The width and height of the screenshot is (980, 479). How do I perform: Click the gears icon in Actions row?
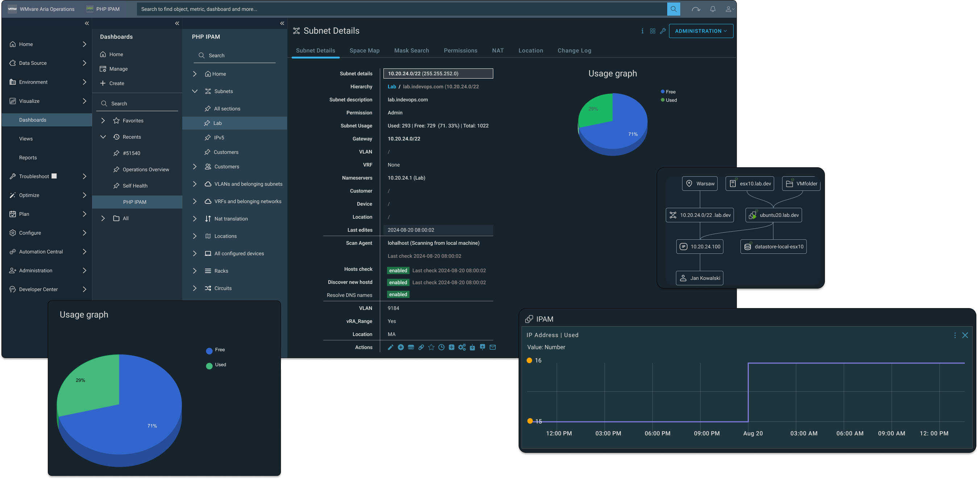click(462, 347)
